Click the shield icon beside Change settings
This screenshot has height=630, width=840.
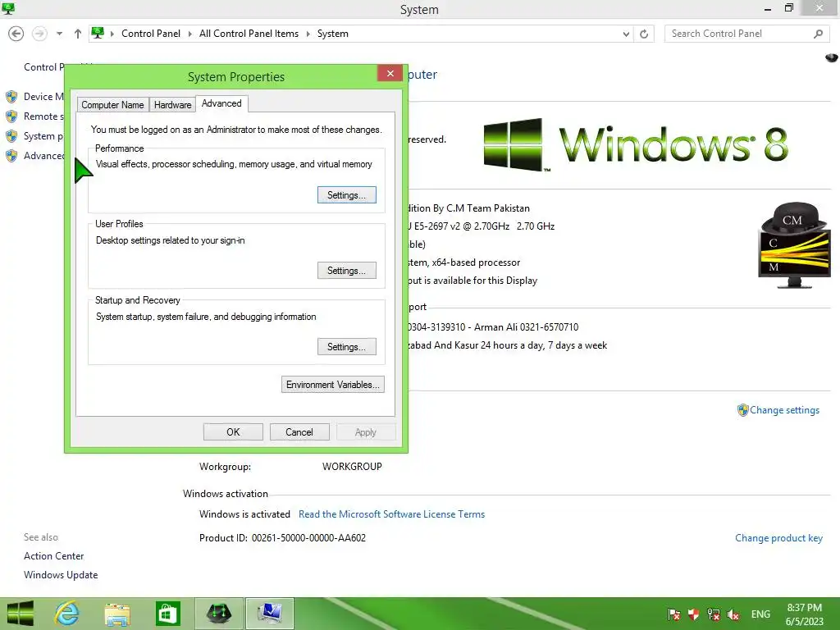[x=742, y=410]
